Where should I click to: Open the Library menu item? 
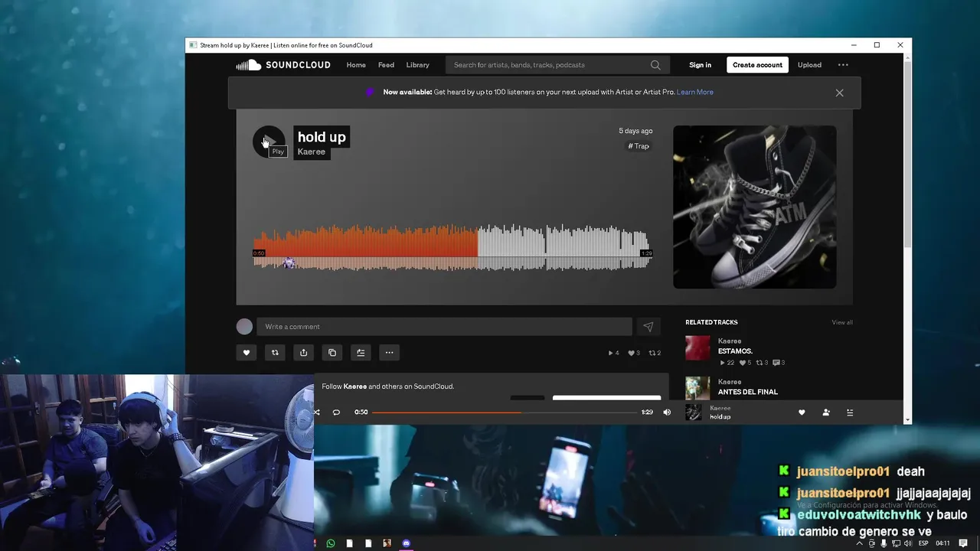click(x=417, y=65)
